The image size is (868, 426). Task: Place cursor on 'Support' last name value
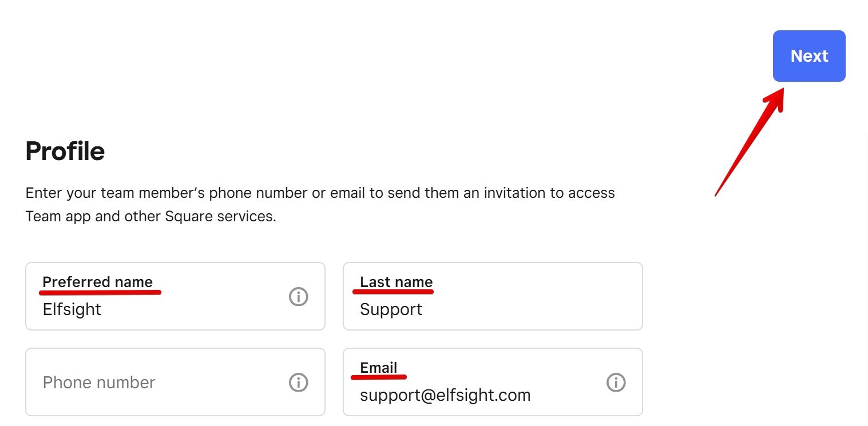(x=391, y=309)
